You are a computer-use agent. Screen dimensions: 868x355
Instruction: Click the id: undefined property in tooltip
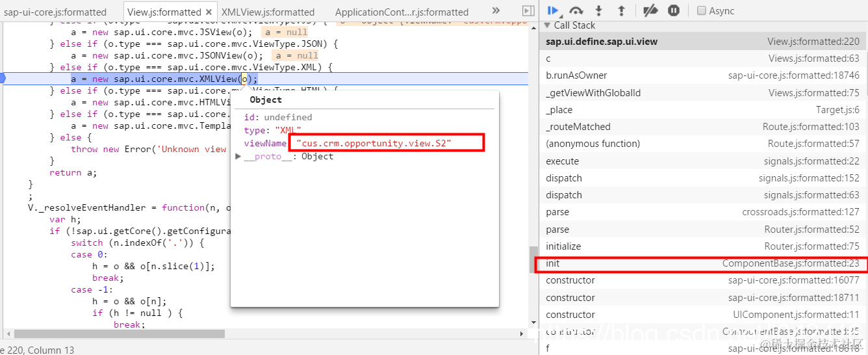pos(277,117)
